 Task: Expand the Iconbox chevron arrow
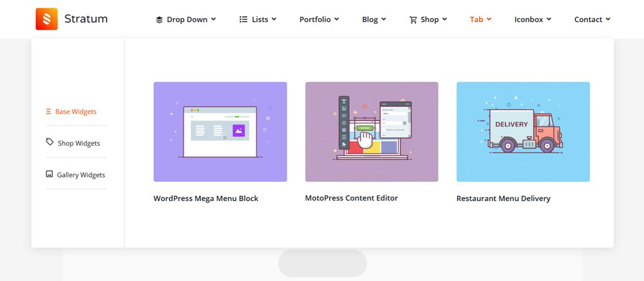549,19
